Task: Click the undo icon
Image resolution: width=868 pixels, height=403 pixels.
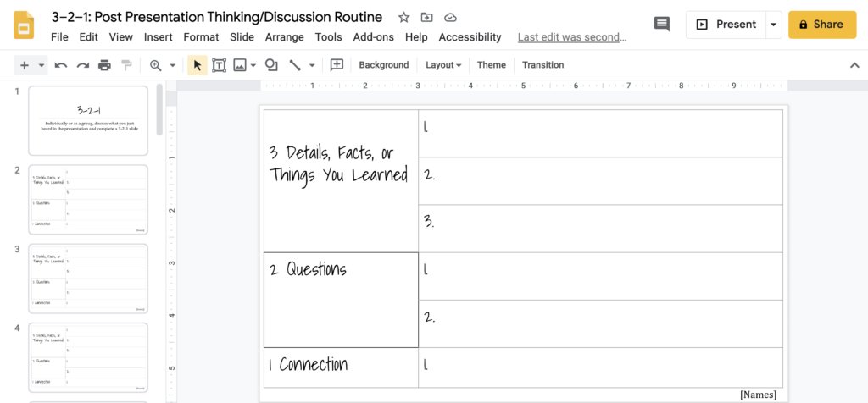Action: click(61, 65)
